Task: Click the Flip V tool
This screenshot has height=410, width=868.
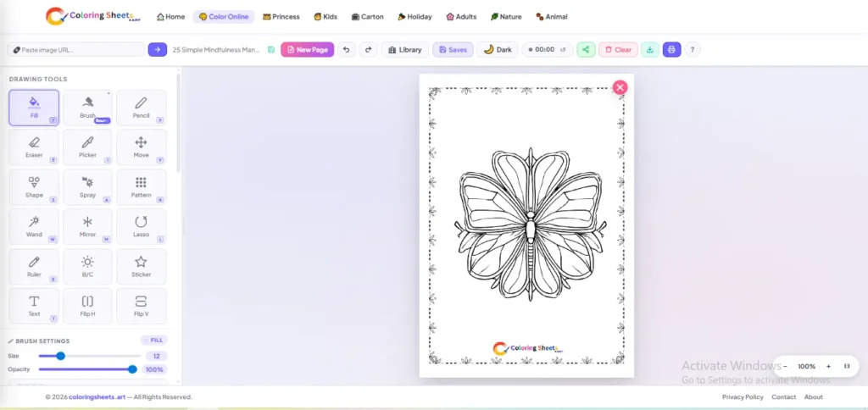Action: (142, 306)
